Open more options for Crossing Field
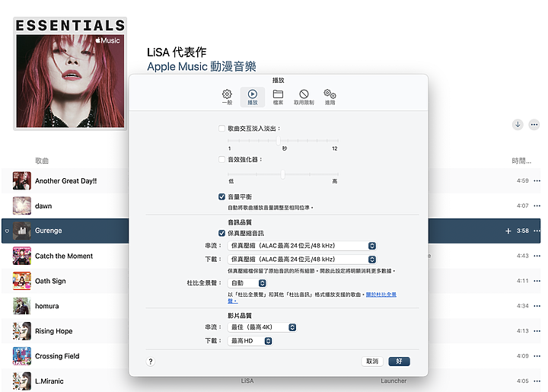Viewport: 548px width, 392px height. pyautogui.click(x=537, y=356)
